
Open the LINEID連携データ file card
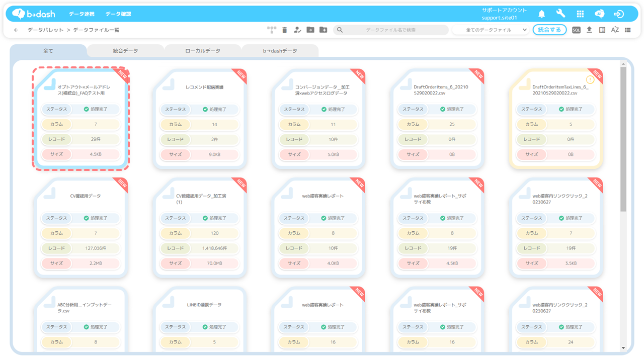[200, 319]
